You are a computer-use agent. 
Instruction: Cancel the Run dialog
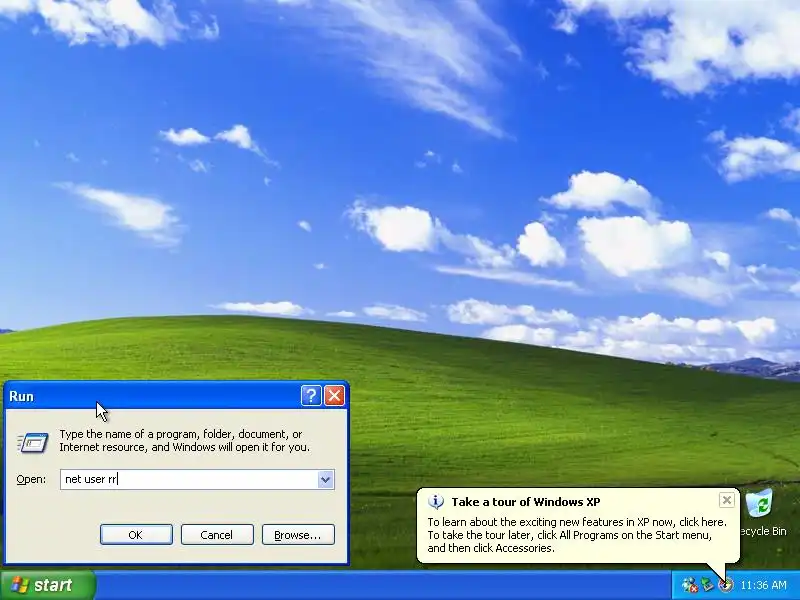click(x=217, y=535)
